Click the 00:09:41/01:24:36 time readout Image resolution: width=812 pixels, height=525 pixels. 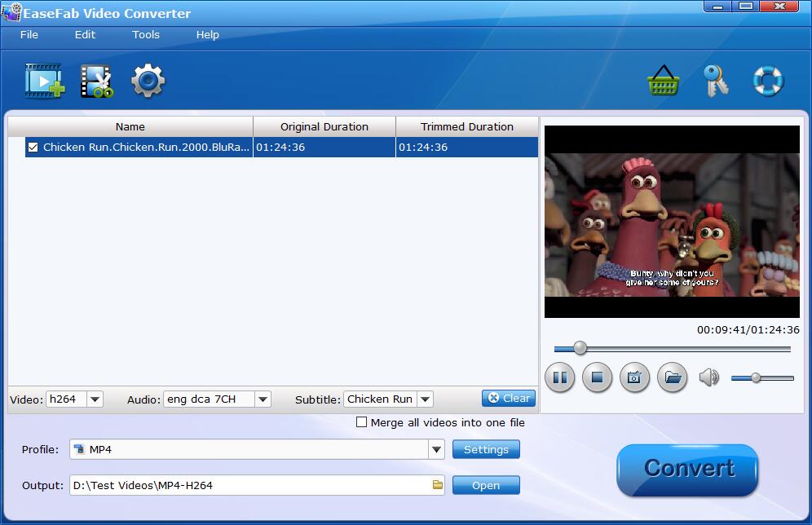point(748,330)
